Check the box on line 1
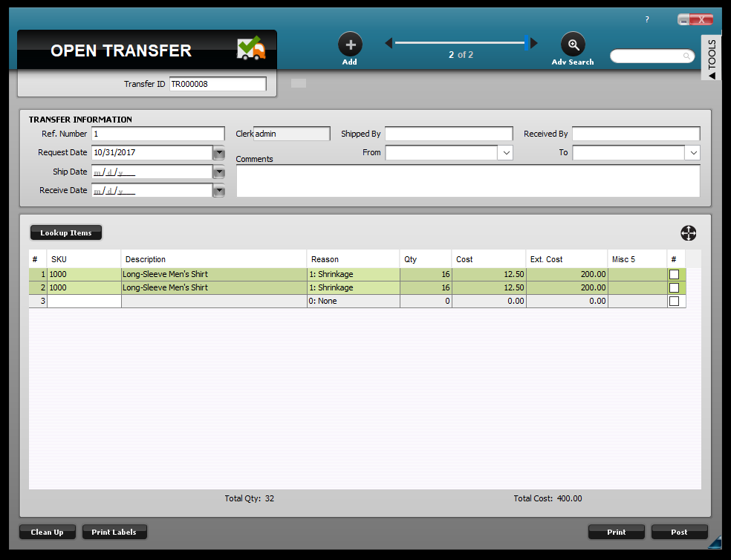 tap(674, 274)
